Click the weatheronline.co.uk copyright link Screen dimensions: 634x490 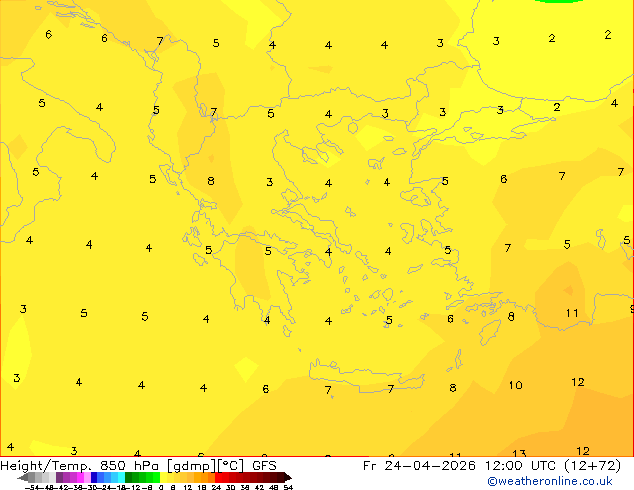[x=549, y=481]
